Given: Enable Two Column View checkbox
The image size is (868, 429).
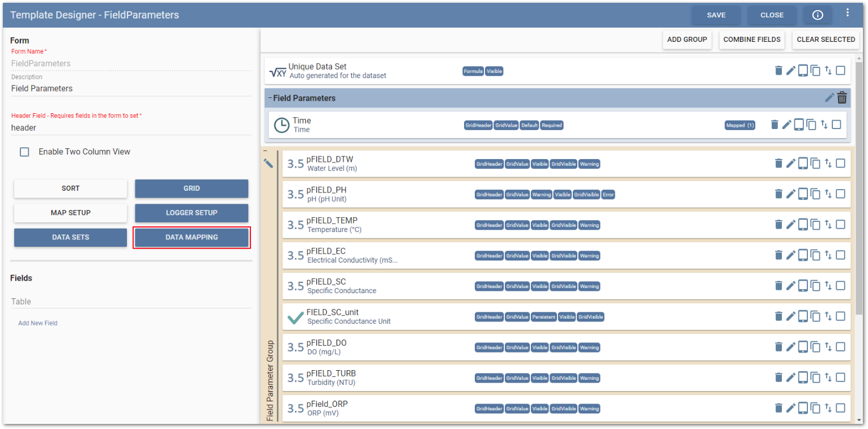Looking at the screenshot, I should (24, 152).
